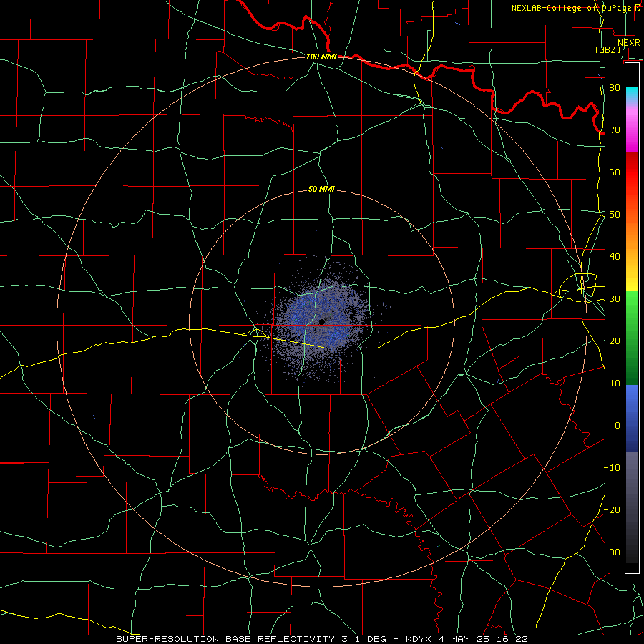Click the green segment of the color bar
Viewport: 644px width, 644px height.
632,338
